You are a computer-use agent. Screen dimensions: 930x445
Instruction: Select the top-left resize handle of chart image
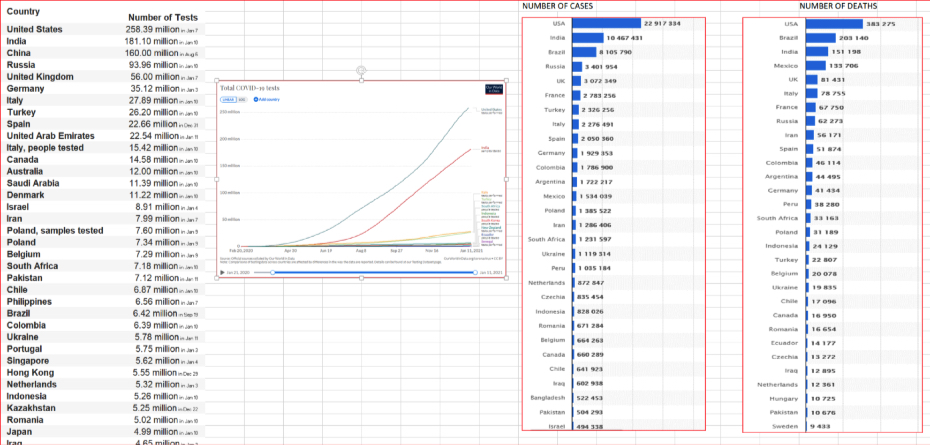pos(215,82)
